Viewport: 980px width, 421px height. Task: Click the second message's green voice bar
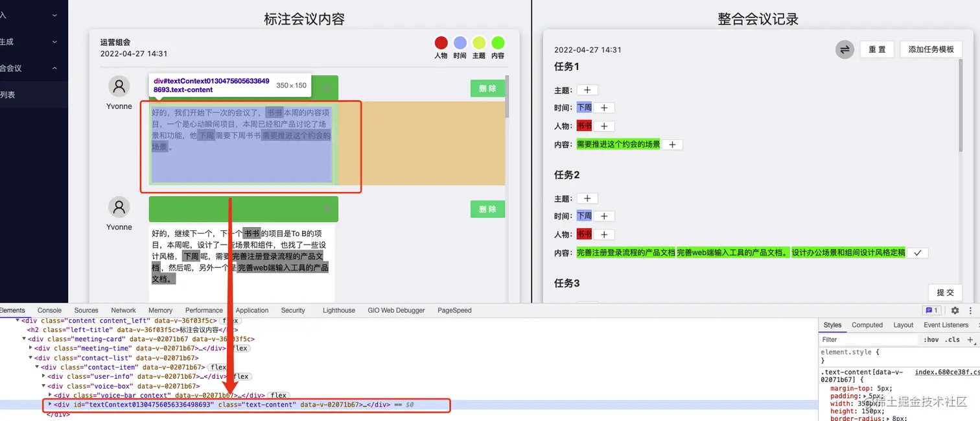click(x=243, y=209)
